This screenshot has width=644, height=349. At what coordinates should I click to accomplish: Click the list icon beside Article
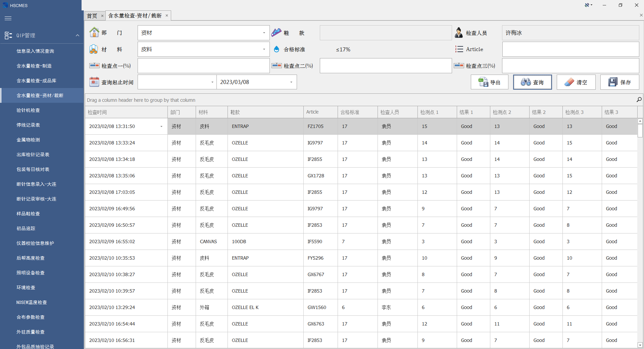459,49
